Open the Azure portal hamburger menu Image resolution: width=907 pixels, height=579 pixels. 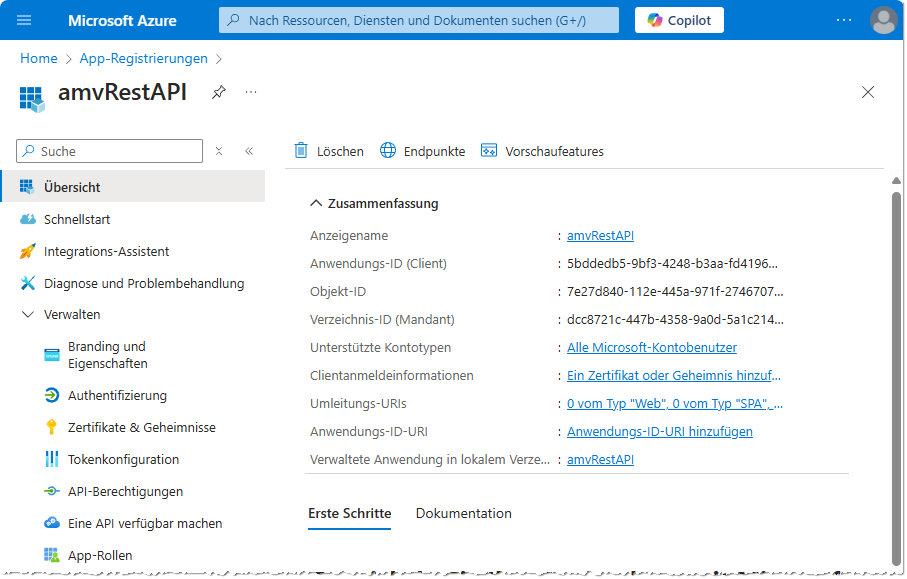[x=23, y=19]
